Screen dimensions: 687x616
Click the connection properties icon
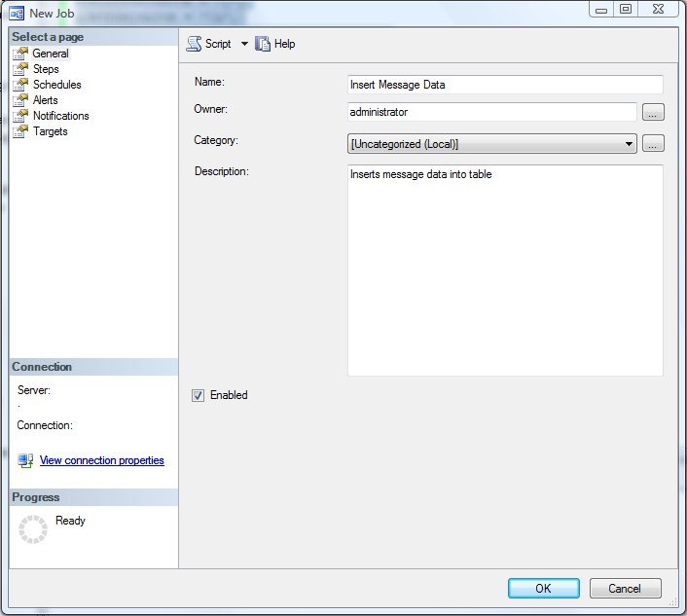(26, 460)
